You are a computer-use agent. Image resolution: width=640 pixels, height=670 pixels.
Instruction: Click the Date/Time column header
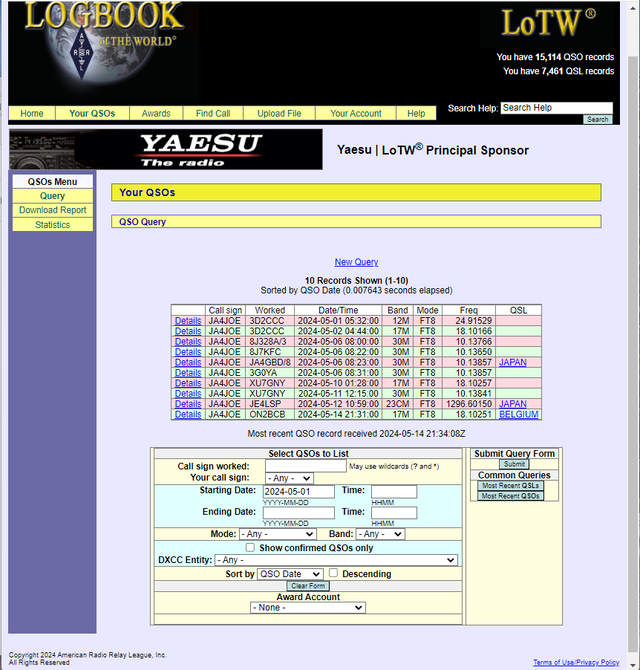(338, 310)
